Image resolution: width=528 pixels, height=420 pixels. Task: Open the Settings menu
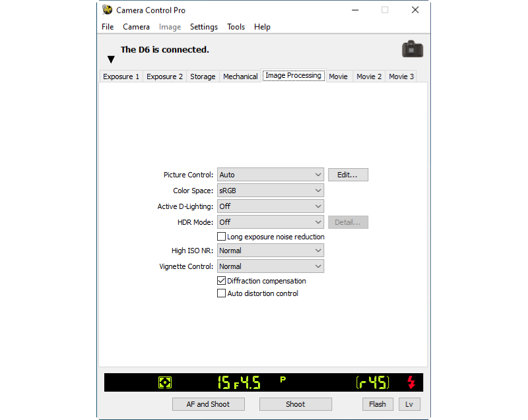tap(204, 27)
